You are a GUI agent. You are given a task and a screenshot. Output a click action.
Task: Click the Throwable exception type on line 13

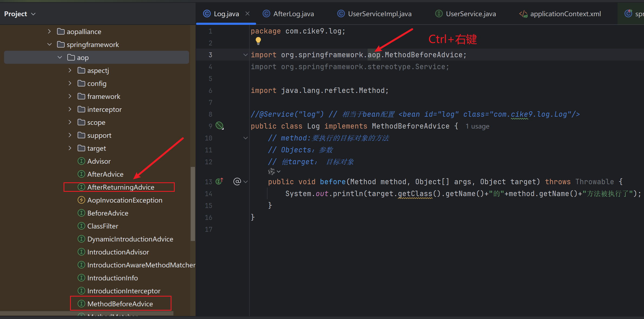(x=595, y=182)
